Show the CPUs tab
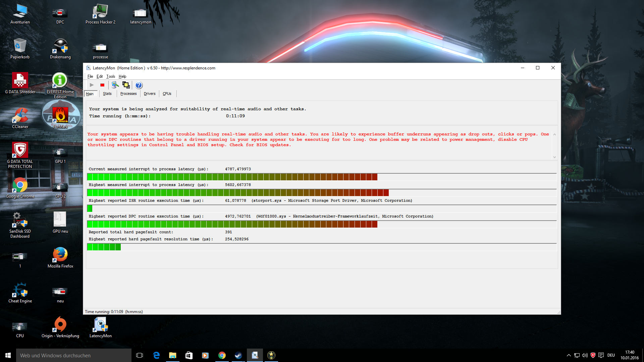Viewport: 644px width, 362px height. click(167, 94)
